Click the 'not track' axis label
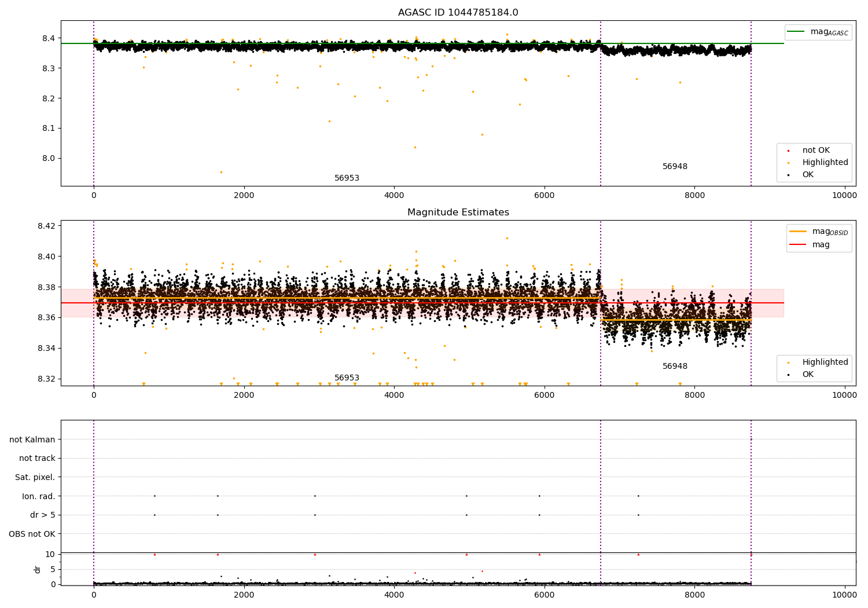The width and height of the screenshot is (868, 608). [x=37, y=458]
